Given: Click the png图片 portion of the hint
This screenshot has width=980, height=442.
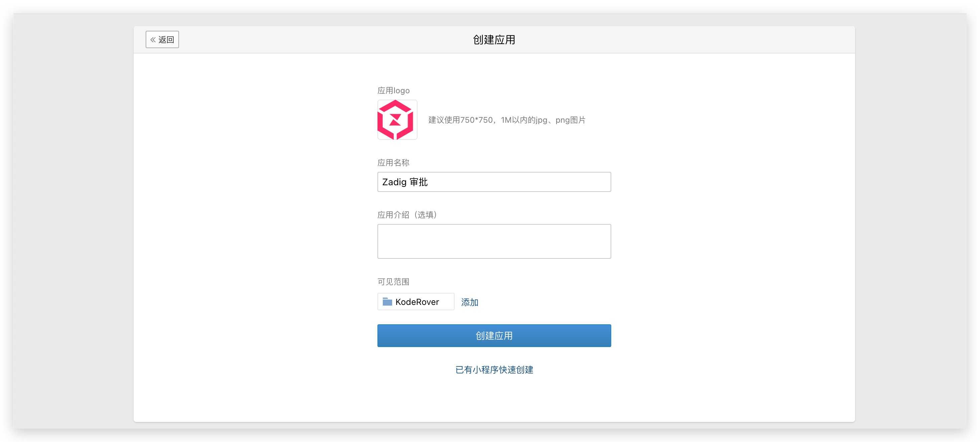Looking at the screenshot, I should point(570,120).
